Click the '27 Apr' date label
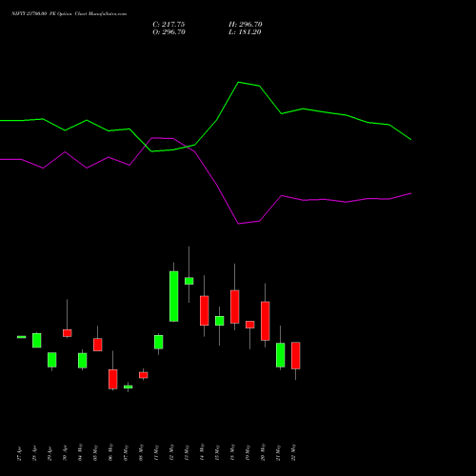Viewport: 476px width, 476px height. point(19,453)
